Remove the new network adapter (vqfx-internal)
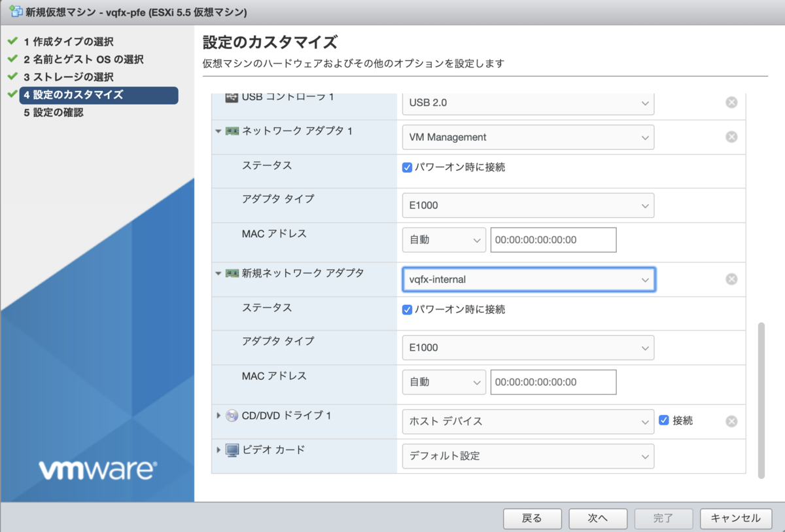Viewport: 785px width, 532px height. (731, 279)
